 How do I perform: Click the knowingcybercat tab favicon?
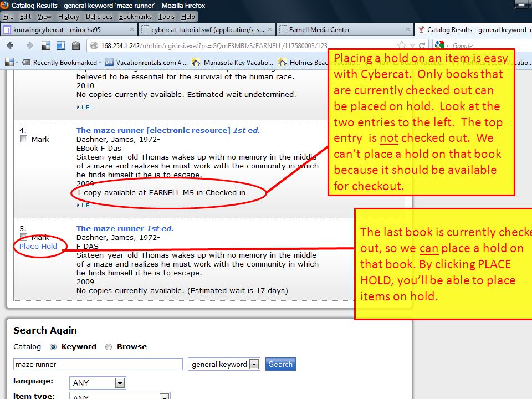pos(7,30)
